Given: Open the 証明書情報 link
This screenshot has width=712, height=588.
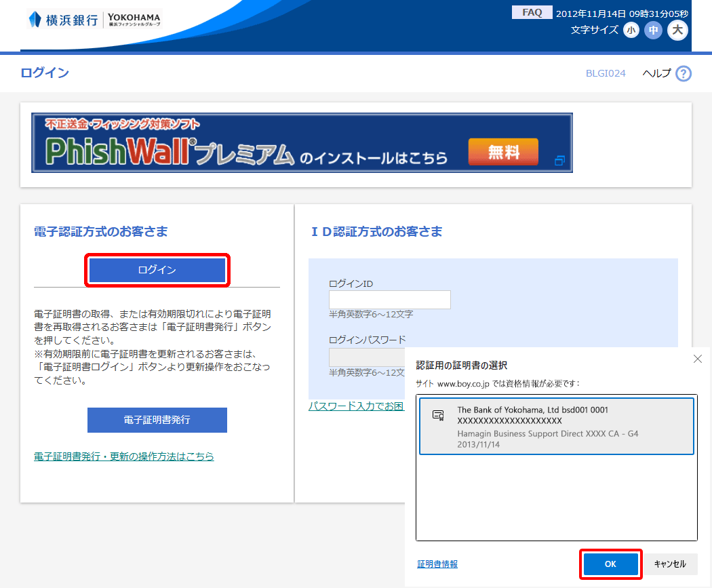Looking at the screenshot, I should (437, 564).
